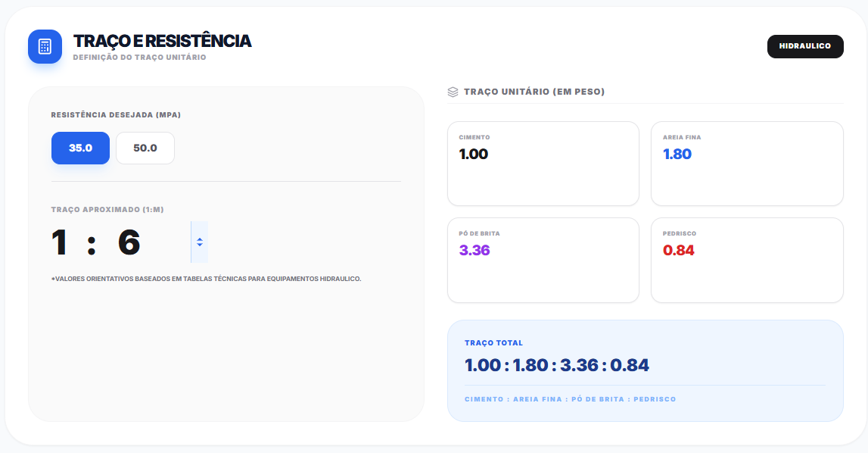Click the down arrow of the ratio stepper

[x=198, y=244]
